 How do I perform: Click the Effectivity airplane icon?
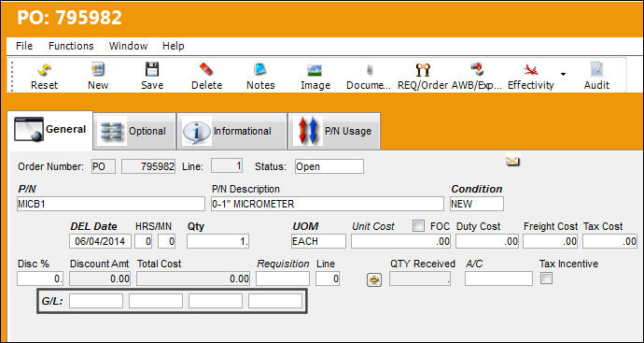click(x=531, y=70)
